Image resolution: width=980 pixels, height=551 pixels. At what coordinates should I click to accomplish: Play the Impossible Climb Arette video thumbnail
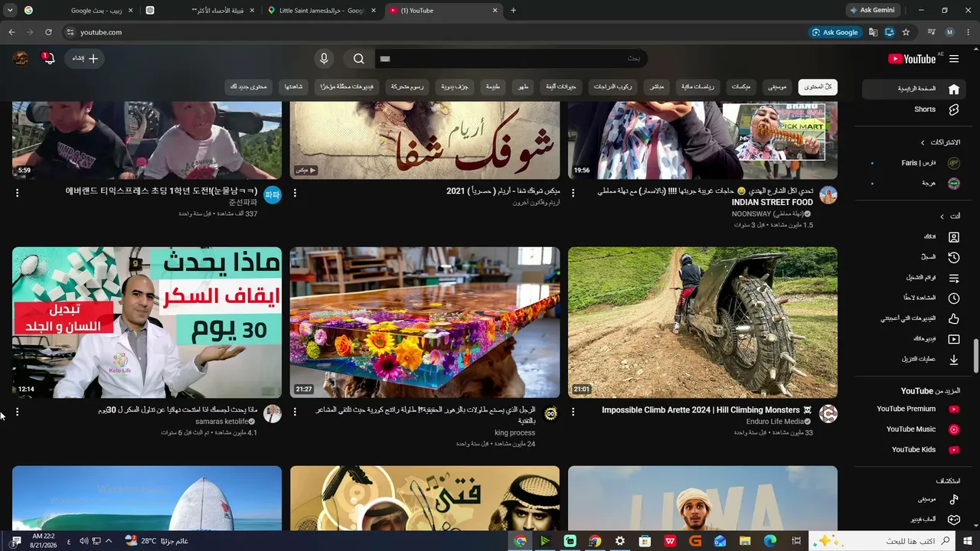pos(703,322)
